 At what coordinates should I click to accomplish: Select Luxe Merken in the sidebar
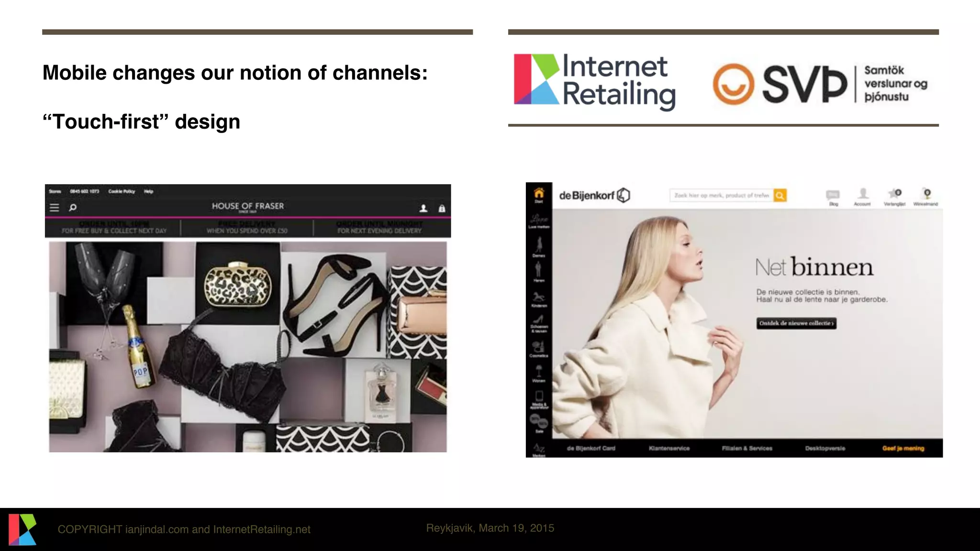point(539,221)
